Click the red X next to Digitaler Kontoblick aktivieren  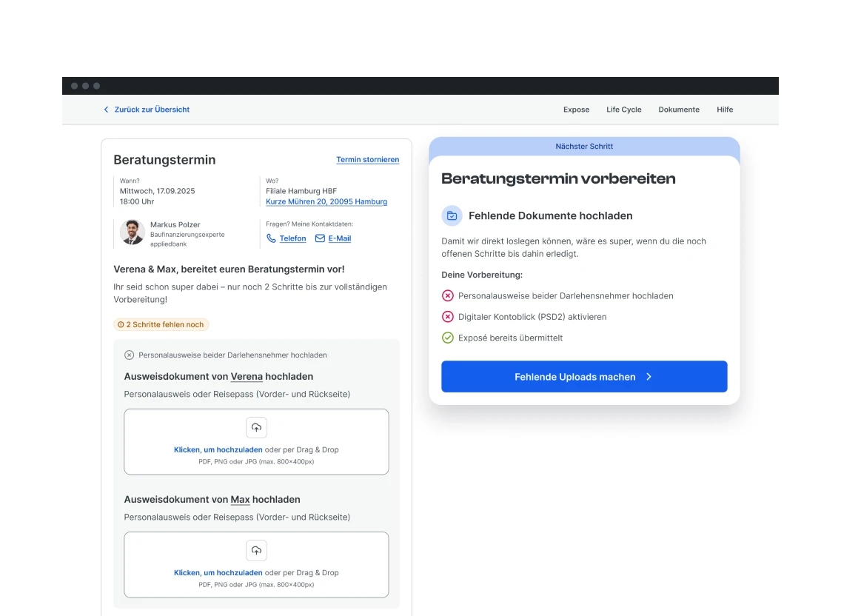(x=448, y=316)
